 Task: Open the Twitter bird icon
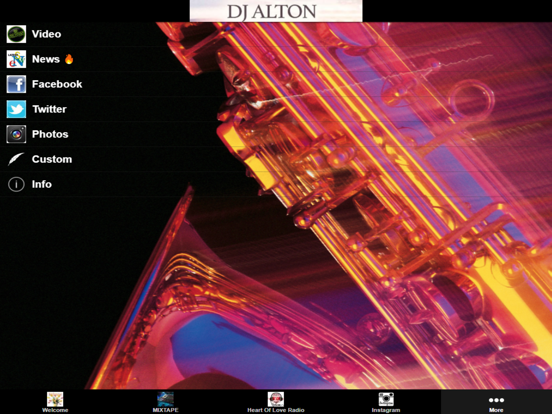[16, 109]
